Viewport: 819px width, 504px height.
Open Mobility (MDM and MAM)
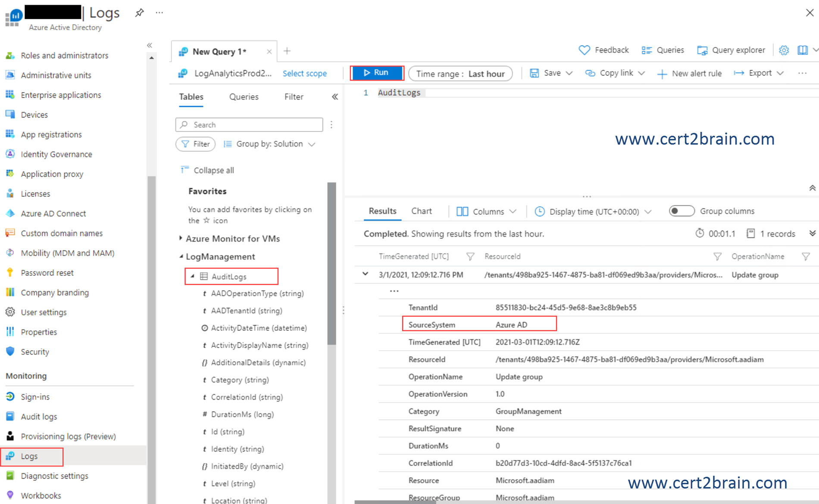68,253
